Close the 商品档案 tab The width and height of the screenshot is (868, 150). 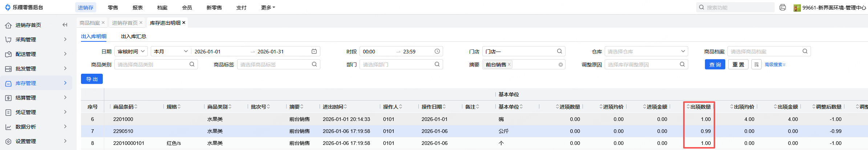pos(103,23)
